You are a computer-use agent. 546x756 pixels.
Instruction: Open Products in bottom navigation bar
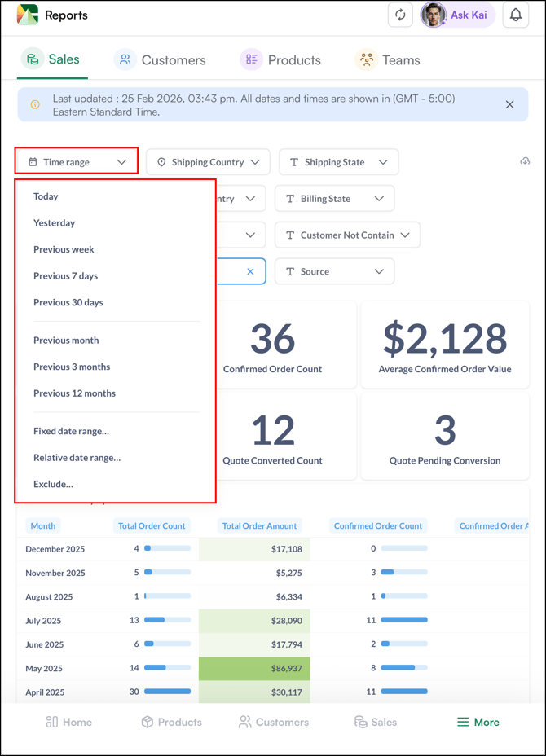pos(171,722)
